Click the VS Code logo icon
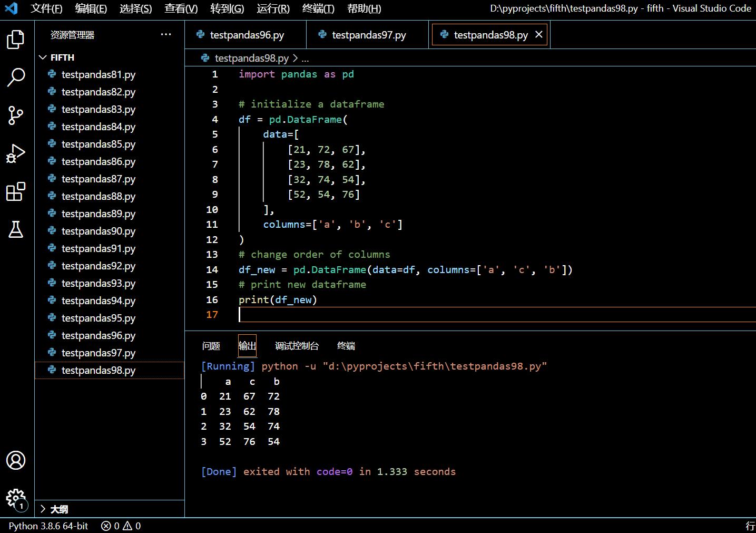 click(11, 8)
